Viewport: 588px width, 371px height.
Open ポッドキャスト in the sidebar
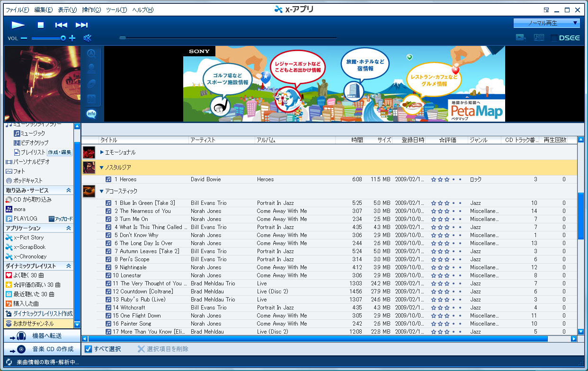(x=24, y=181)
